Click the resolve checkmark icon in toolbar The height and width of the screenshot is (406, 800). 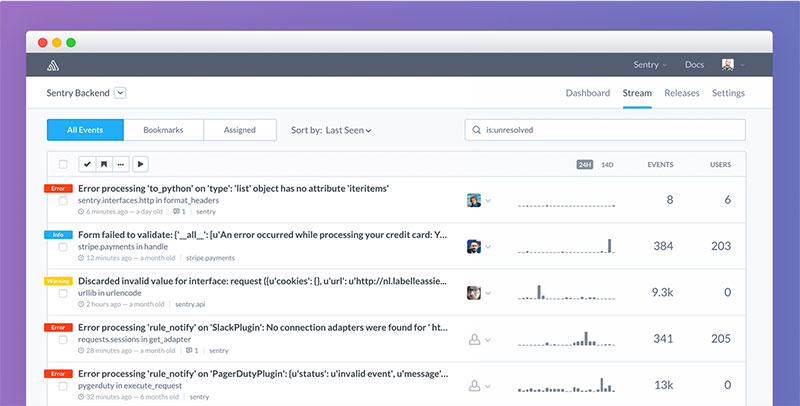point(87,164)
